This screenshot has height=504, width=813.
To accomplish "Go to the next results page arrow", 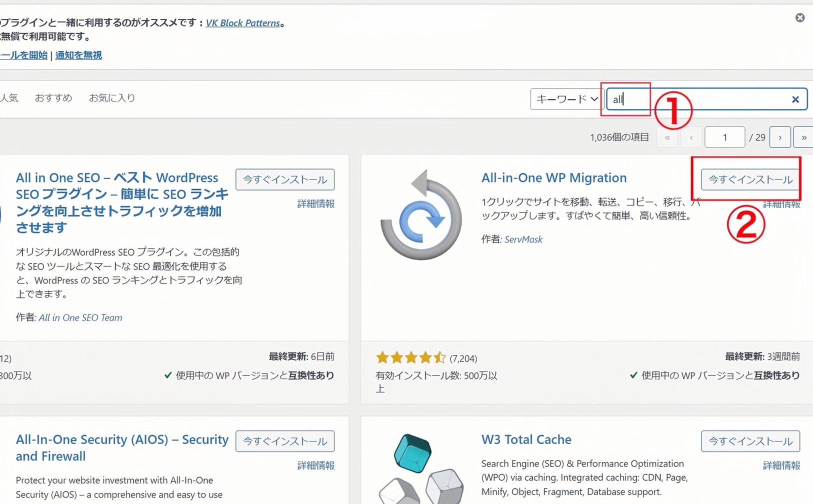I will 780,137.
